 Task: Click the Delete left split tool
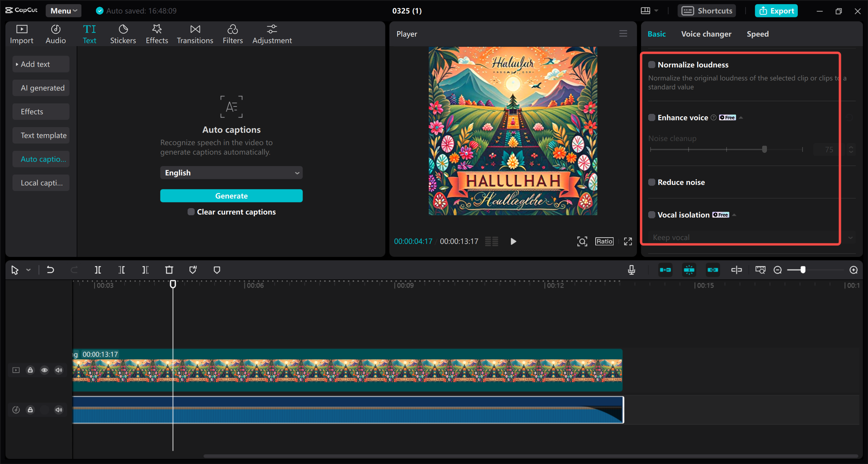[121, 270]
